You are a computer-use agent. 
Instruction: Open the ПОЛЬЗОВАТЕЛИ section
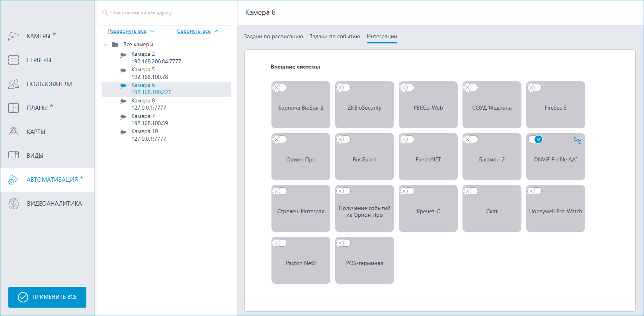tap(47, 84)
